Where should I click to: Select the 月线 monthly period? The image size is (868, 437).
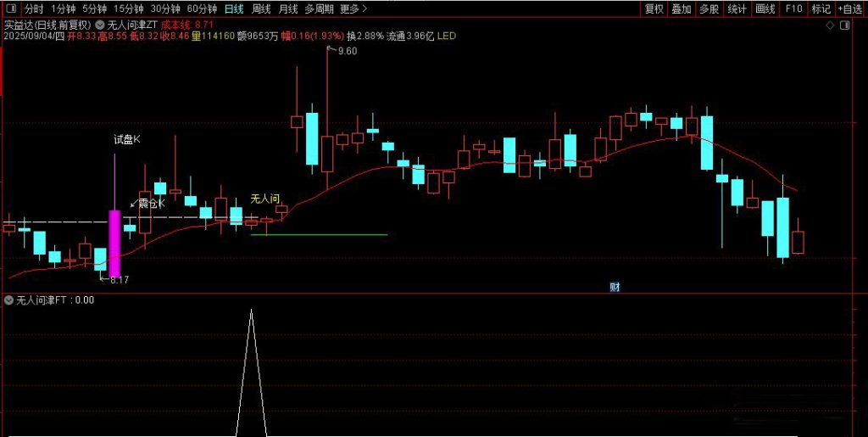[288, 9]
